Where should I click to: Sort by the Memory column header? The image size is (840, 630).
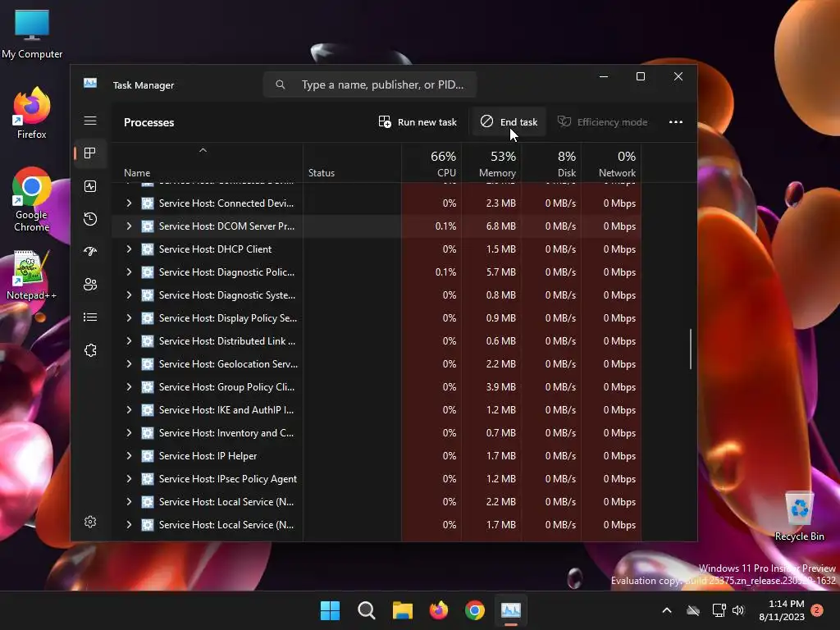[x=492, y=163]
